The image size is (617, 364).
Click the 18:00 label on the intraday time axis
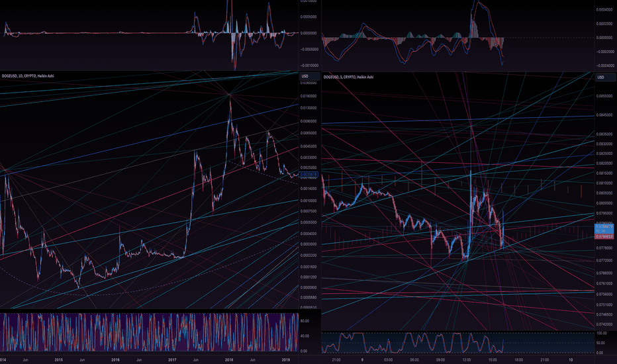[518, 359]
